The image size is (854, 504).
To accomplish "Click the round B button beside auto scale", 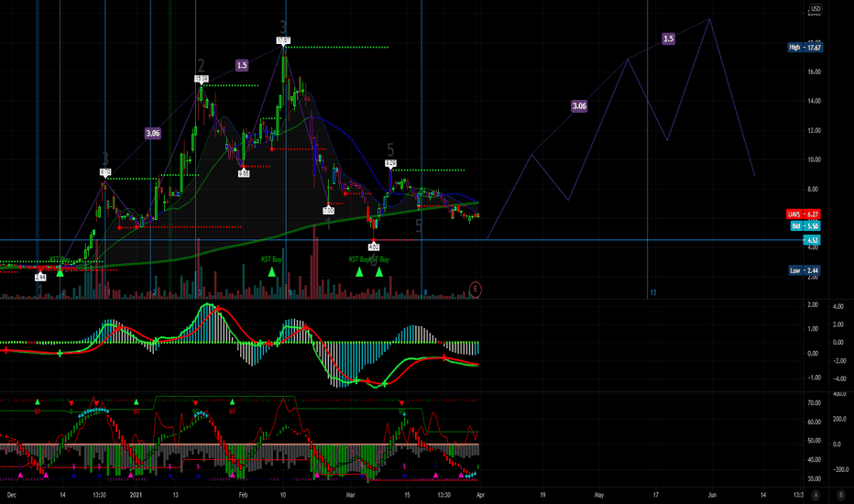I will click(x=840, y=495).
